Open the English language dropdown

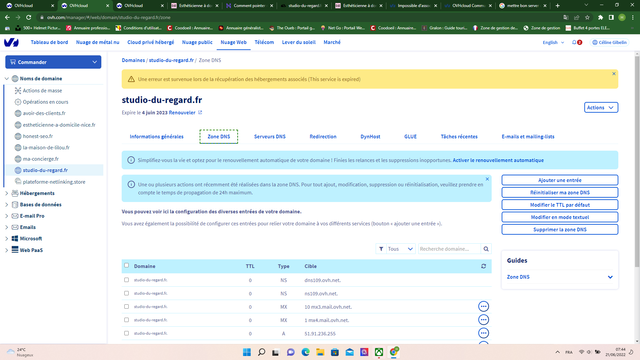[x=553, y=42]
